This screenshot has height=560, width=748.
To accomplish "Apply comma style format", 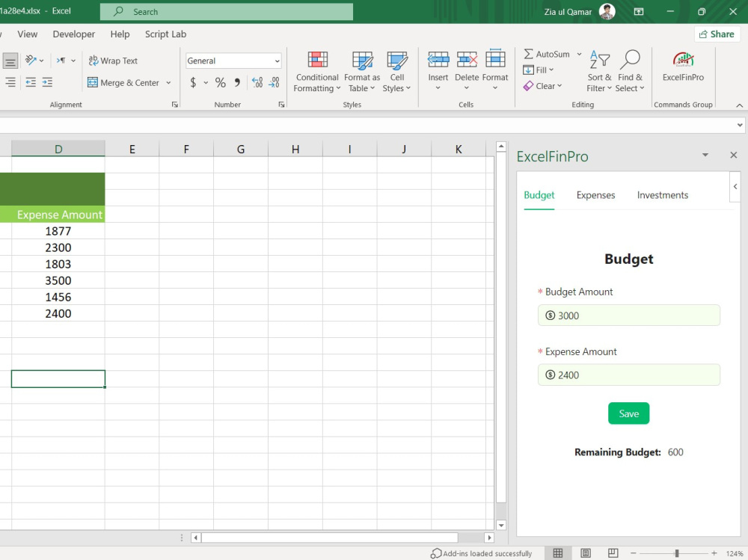I will click(x=237, y=82).
